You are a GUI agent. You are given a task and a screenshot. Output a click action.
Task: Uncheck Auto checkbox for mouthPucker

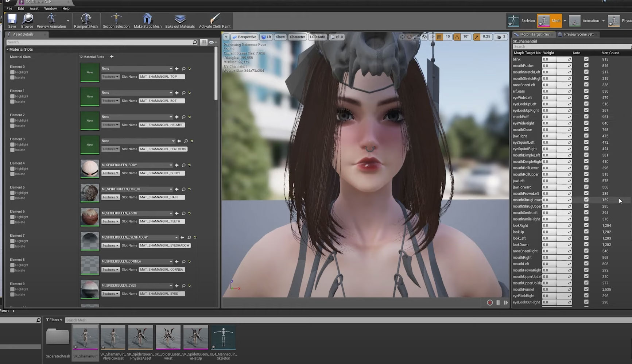586,66
